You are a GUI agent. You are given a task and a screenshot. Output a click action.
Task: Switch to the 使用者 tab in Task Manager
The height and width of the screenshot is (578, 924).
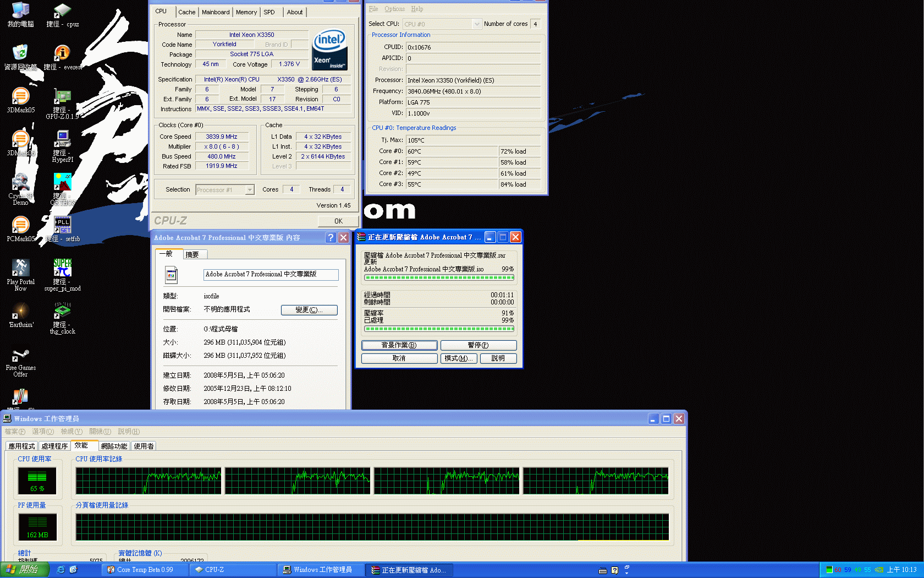tap(144, 446)
